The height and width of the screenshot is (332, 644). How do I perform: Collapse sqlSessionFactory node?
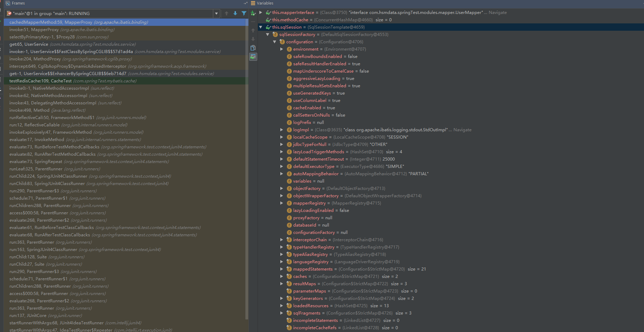(268, 35)
